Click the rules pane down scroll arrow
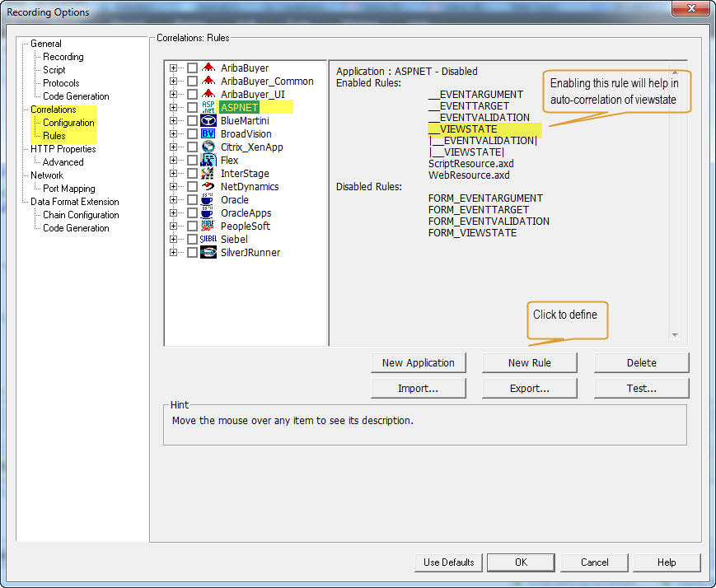The width and height of the screenshot is (716, 588). (676, 335)
